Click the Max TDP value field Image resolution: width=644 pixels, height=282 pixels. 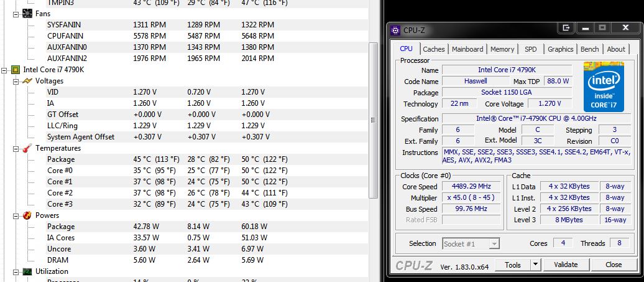tap(558, 82)
